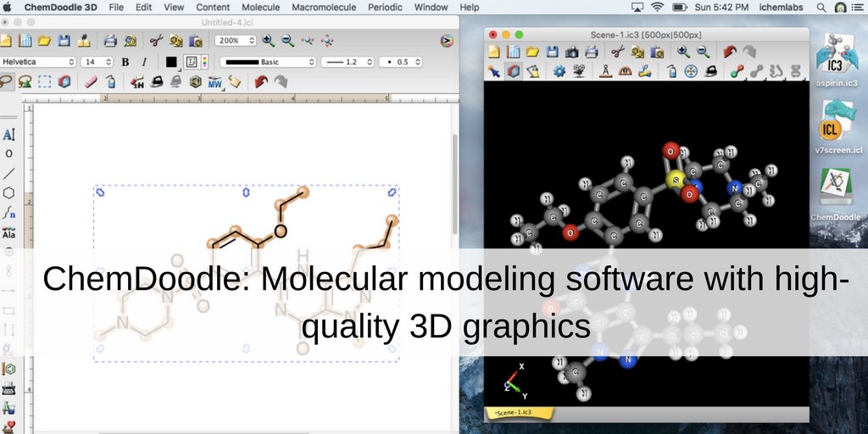The width and height of the screenshot is (868, 434).
Task: Open the Helvetica font dropdown
Action: 38,62
